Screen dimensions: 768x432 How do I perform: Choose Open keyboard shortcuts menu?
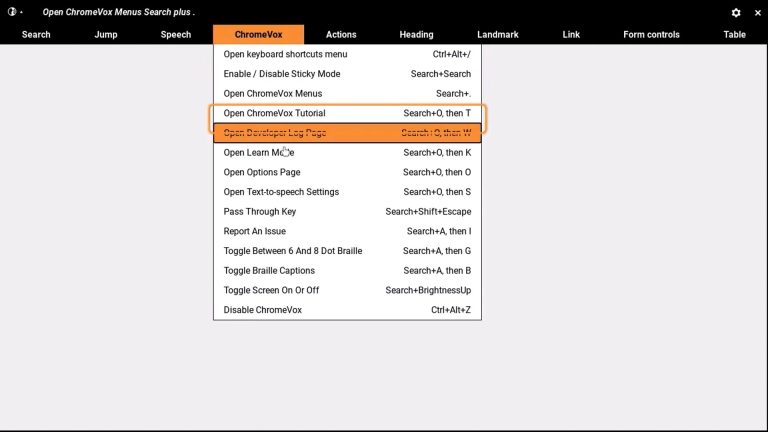coord(347,54)
